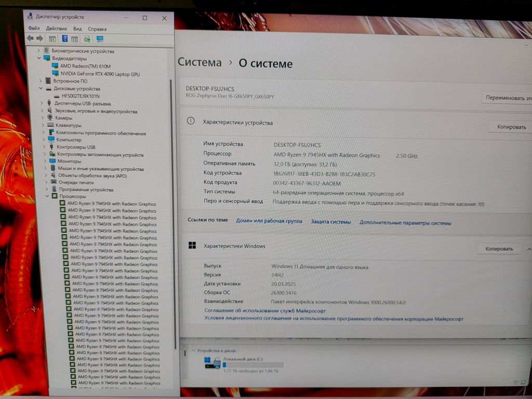Copy device specs with Копировать button

(511, 127)
